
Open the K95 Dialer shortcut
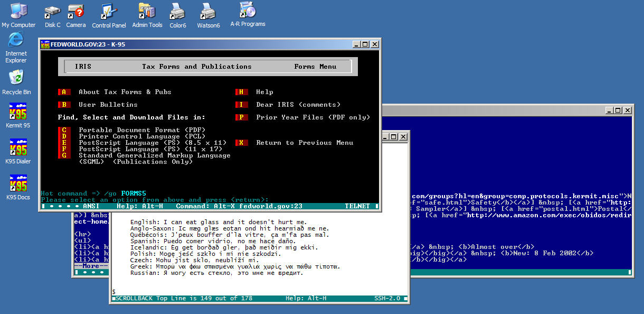tap(18, 148)
